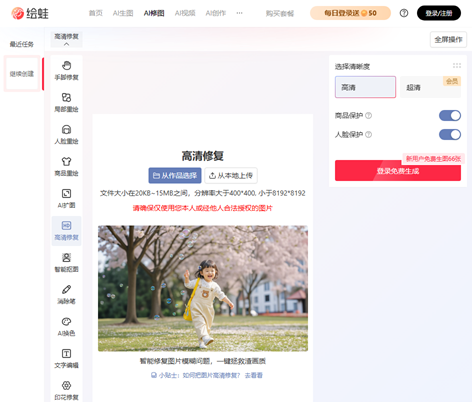
Task: Click 登录/注册 login button
Action: point(439,13)
